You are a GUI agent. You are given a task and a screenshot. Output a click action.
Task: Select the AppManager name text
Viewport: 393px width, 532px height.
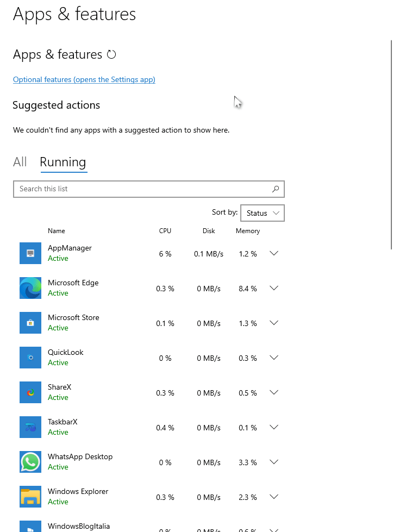point(70,248)
